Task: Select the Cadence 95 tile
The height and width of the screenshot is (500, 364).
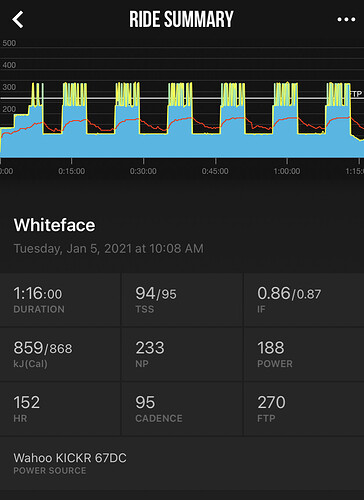Action: tap(182, 409)
